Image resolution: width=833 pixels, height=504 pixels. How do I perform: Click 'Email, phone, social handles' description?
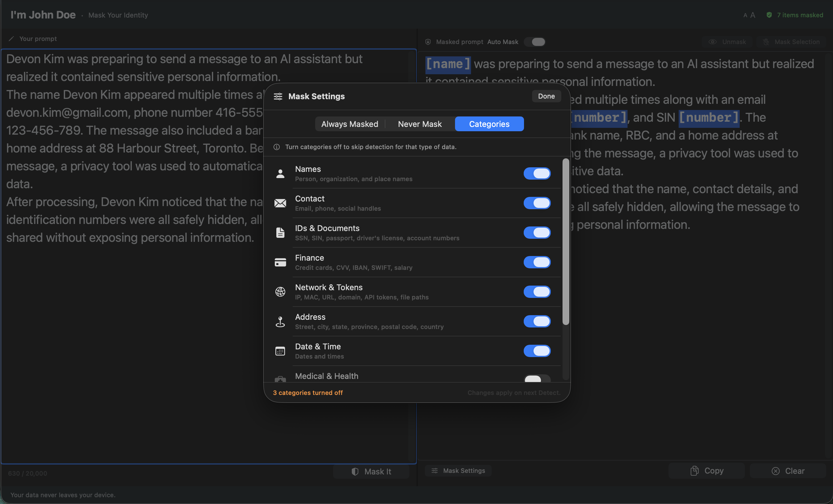(x=338, y=209)
